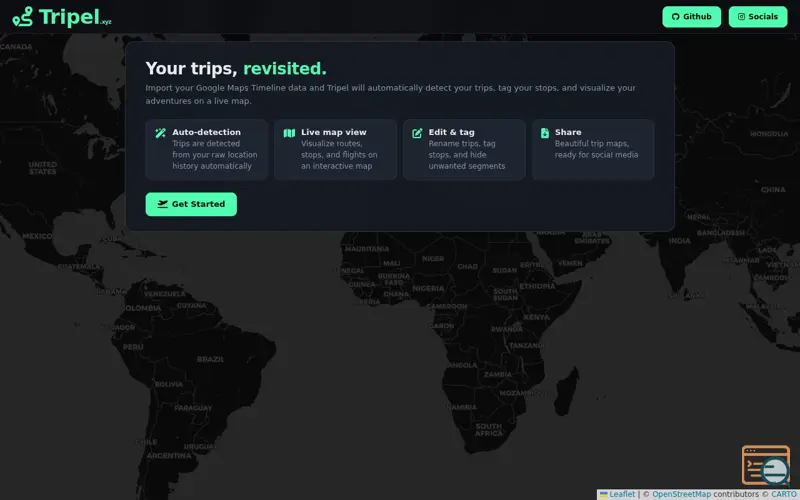
Task: Click the VENEZUELA label on the map
Action: click(165, 294)
